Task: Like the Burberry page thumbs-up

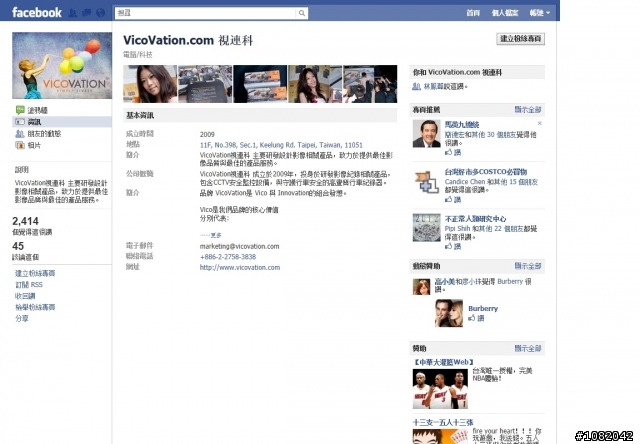Action: (476, 318)
